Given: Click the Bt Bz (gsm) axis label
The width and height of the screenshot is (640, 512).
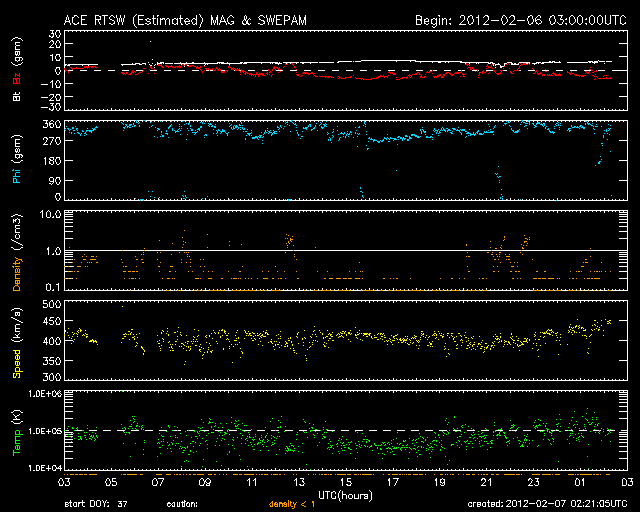Looking at the screenshot, I should 17,70.
